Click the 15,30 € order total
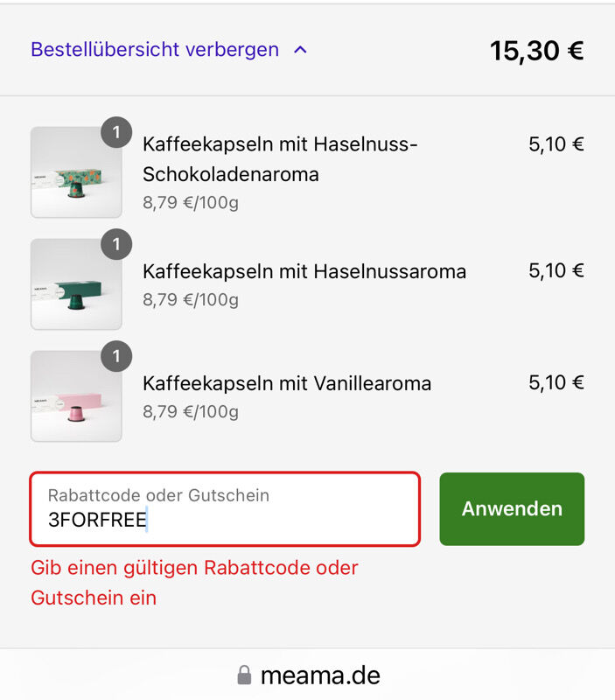The width and height of the screenshot is (615, 700). click(x=537, y=51)
